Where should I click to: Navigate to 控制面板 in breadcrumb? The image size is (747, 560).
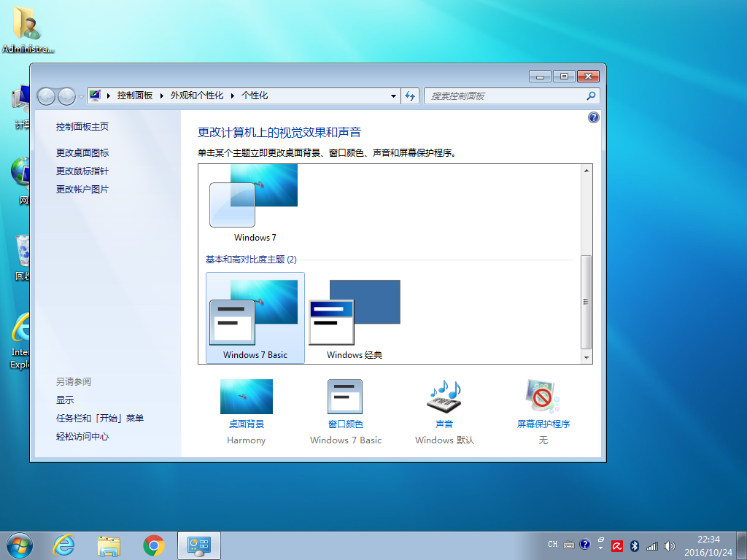tap(135, 96)
